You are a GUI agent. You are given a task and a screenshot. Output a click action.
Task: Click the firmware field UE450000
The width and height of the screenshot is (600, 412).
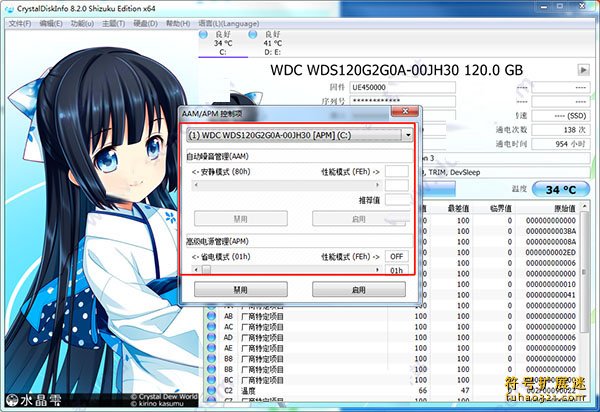coord(402,87)
